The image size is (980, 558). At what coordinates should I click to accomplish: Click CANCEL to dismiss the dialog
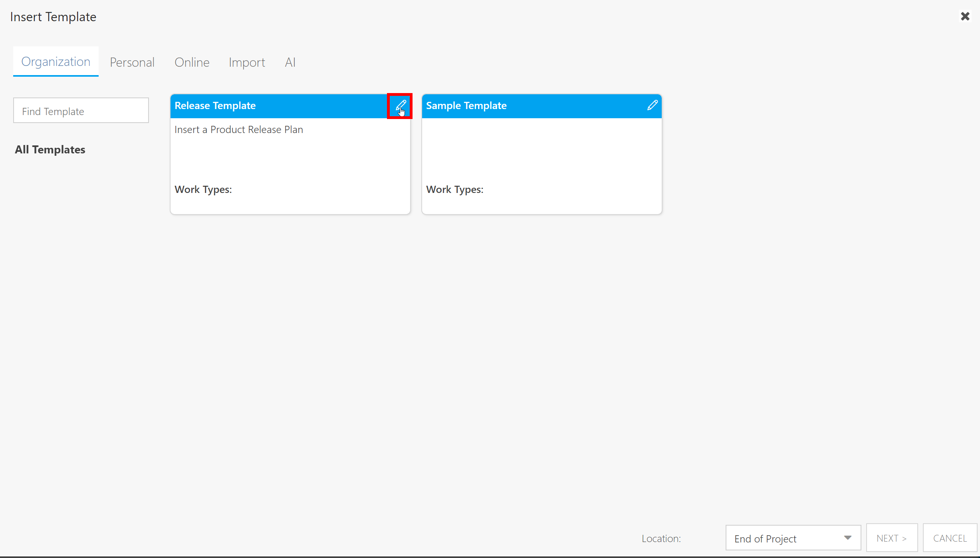point(950,538)
